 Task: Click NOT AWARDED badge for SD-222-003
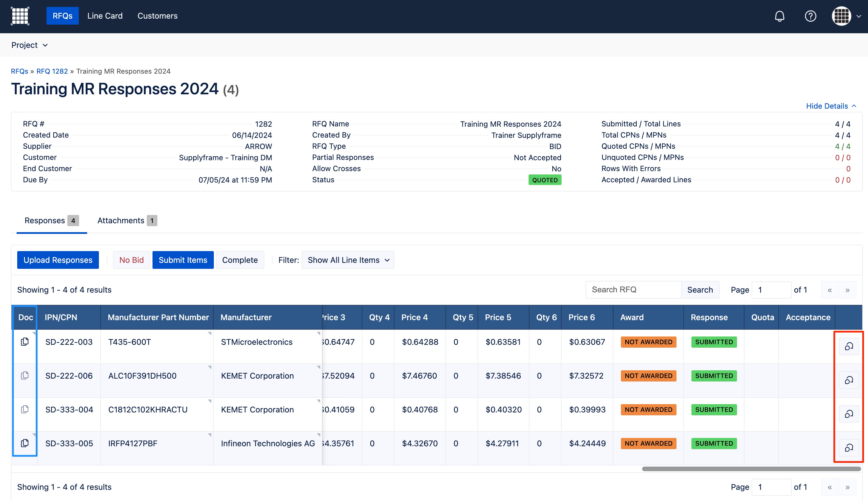coord(648,342)
